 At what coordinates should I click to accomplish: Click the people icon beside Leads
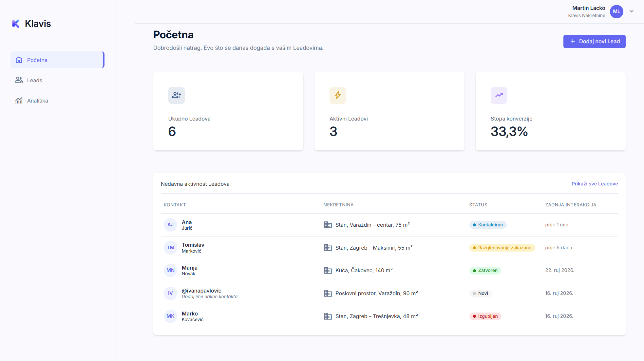point(19,80)
